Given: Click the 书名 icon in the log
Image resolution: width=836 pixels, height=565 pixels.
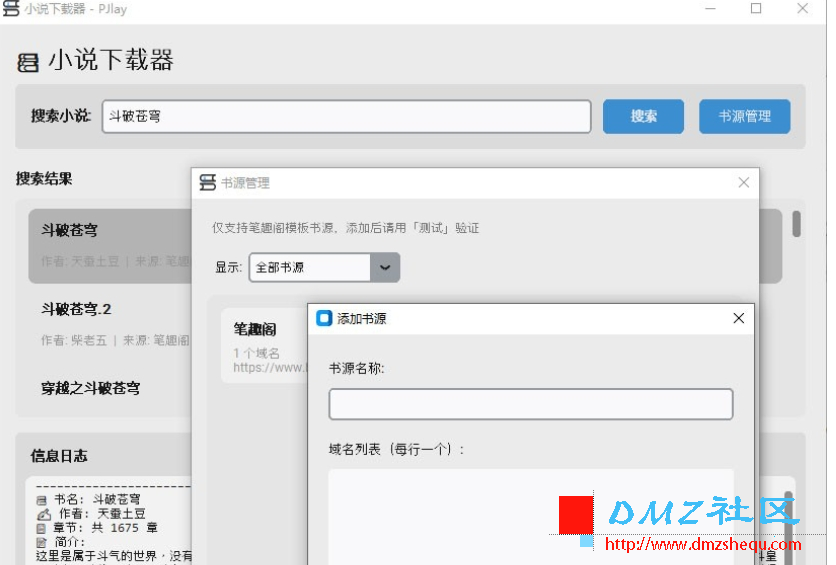Looking at the screenshot, I should [x=42, y=500].
